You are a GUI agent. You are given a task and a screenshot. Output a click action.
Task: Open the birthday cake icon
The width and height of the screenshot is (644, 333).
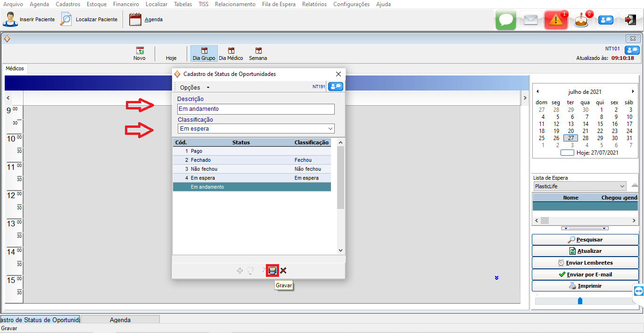[581, 20]
